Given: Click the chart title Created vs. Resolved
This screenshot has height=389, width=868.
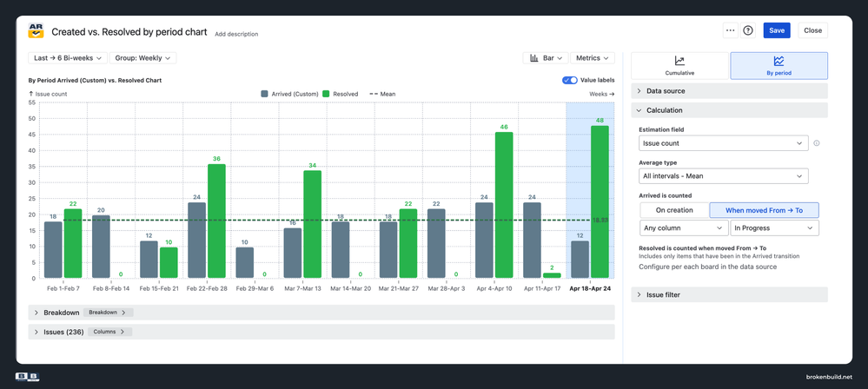Looking at the screenshot, I should tap(129, 31).
